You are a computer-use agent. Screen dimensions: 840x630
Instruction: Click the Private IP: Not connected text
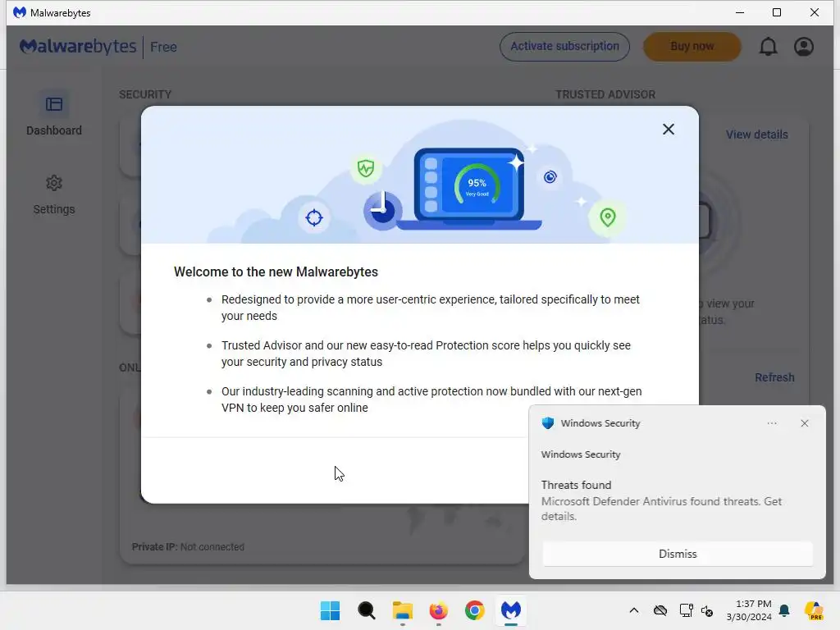pos(188,547)
